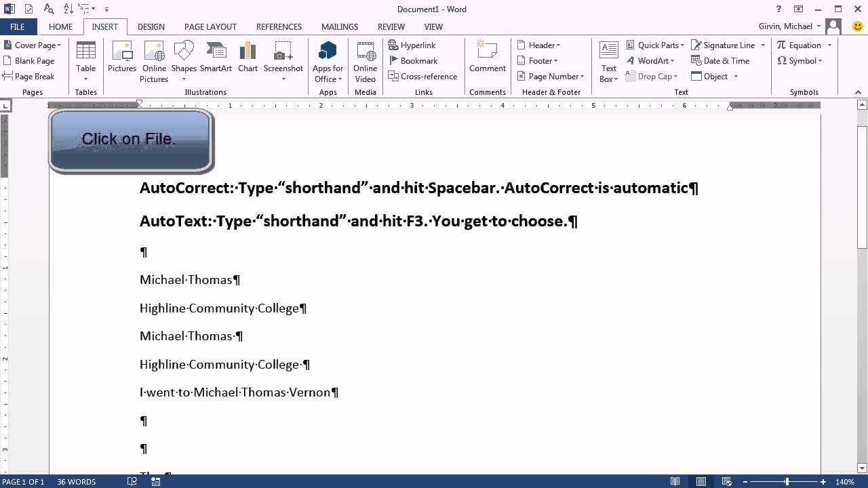This screenshot has height=488, width=868.
Task: Add a new Comment
Action: (x=488, y=58)
